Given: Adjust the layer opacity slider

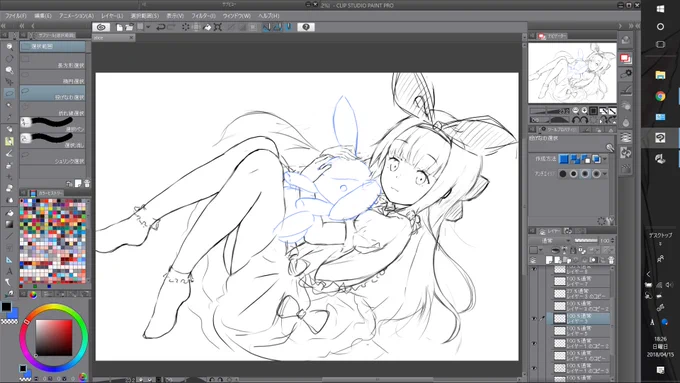Looking at the screenshot, I should point(585,240).
